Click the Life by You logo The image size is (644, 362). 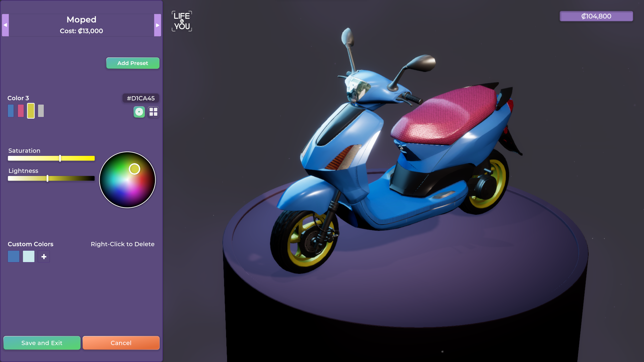[x=182, y=21]
